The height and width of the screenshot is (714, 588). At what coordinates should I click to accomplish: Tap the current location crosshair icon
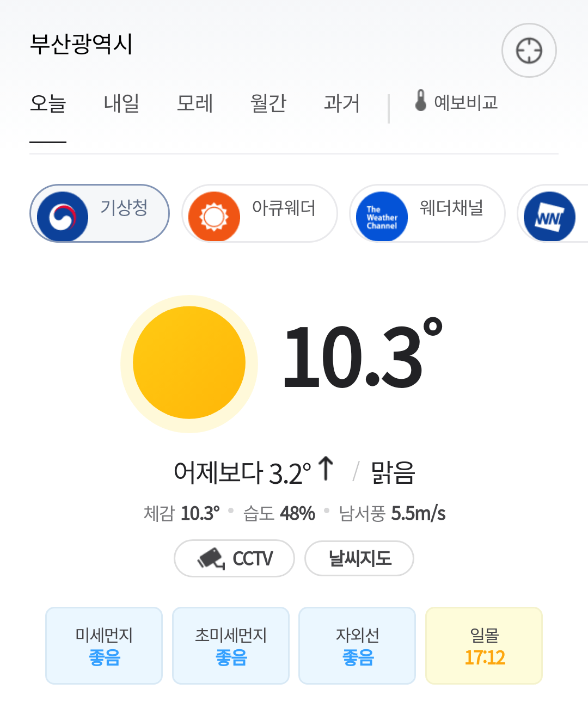point(529,51)
